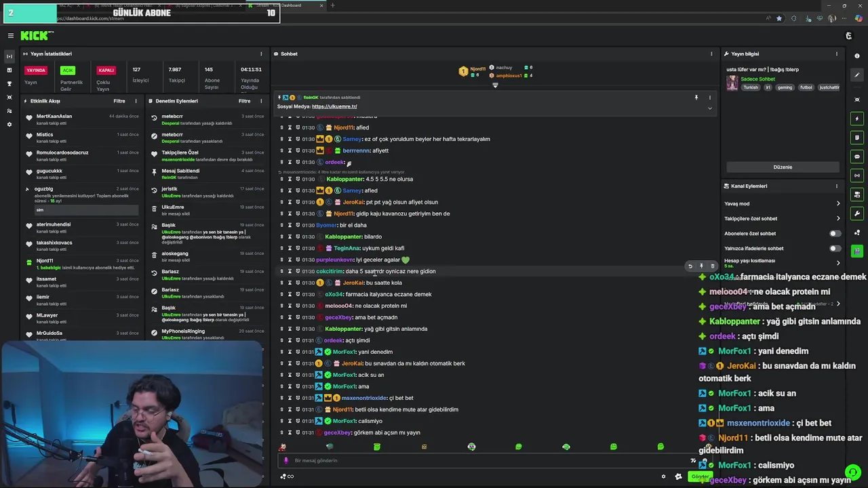Click the broadcast signal icon in right rail

[857, 176]
